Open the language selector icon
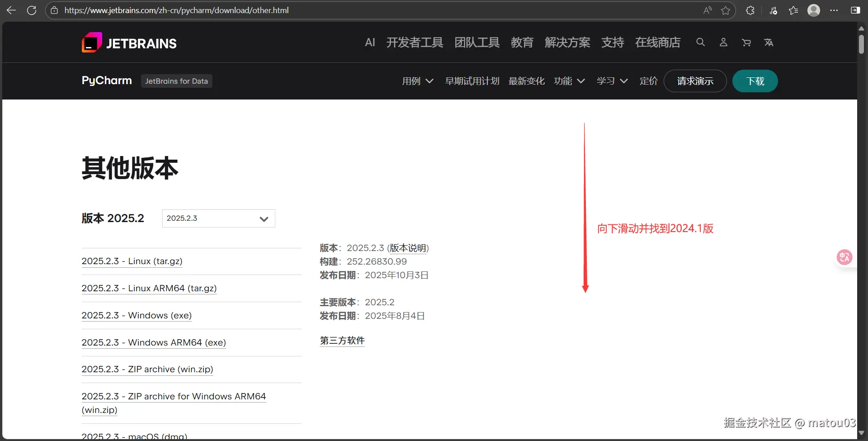 tap(769, 42)
